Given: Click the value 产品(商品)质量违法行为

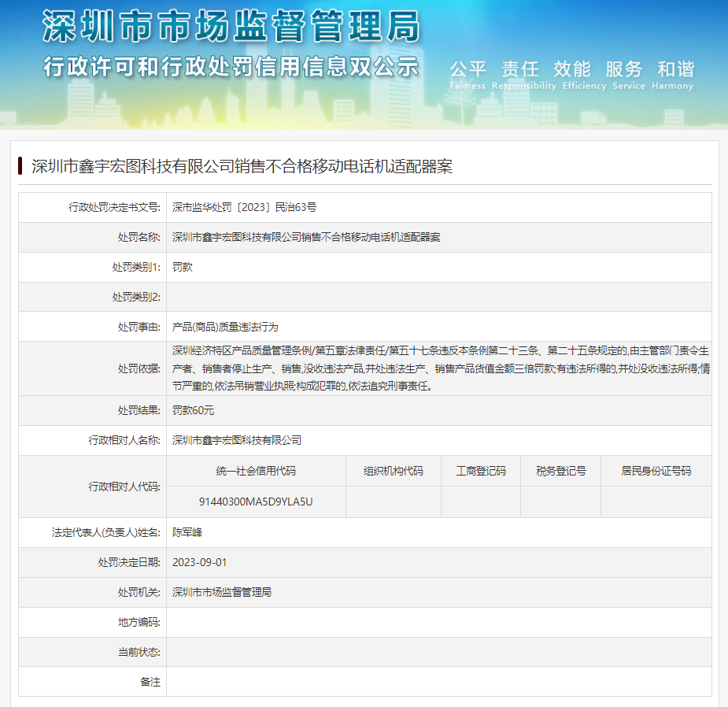Looking at the screenshot, I should pyautogui.click(x=225, y=327).
